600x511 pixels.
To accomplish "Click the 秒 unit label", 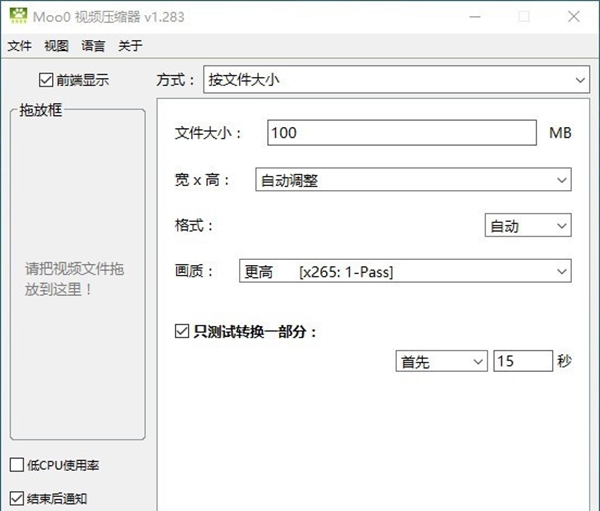I will click(564, 361).
